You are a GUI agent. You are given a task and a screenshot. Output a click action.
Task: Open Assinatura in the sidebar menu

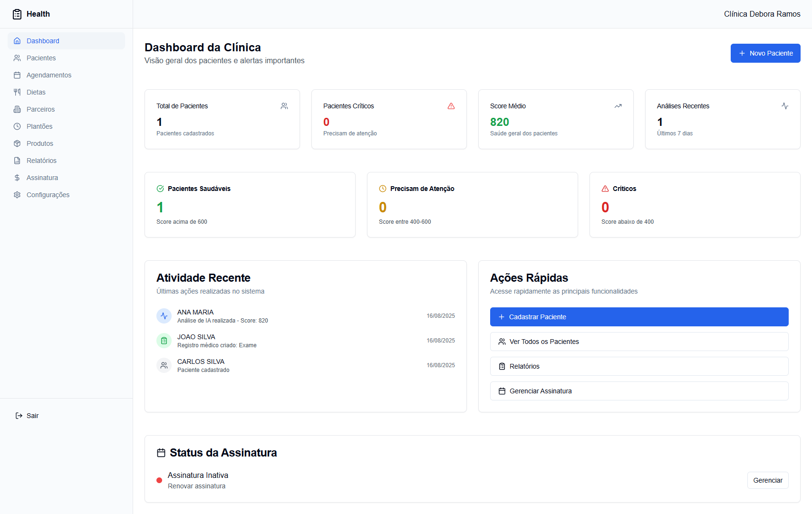point(66,178)
